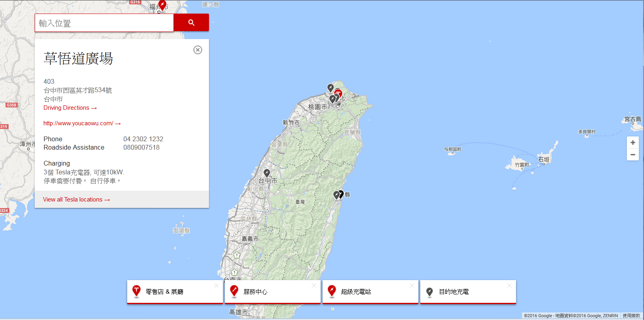The height and width of the screenshot is (320, 644).
Task: Click the 草悟道廣場 title text
Action: pos(78,59)
